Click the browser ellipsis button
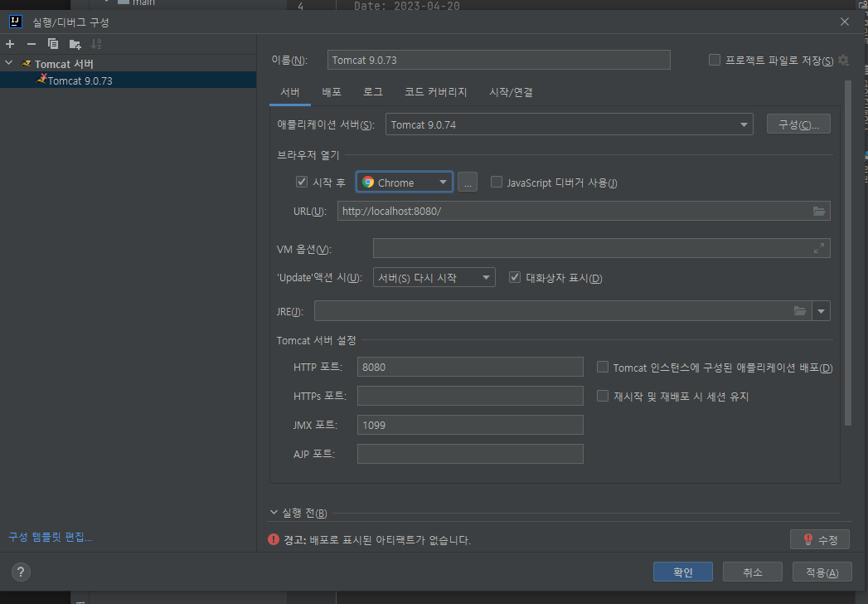This screenshot has width=868, height=604. [x=468, y=183]
